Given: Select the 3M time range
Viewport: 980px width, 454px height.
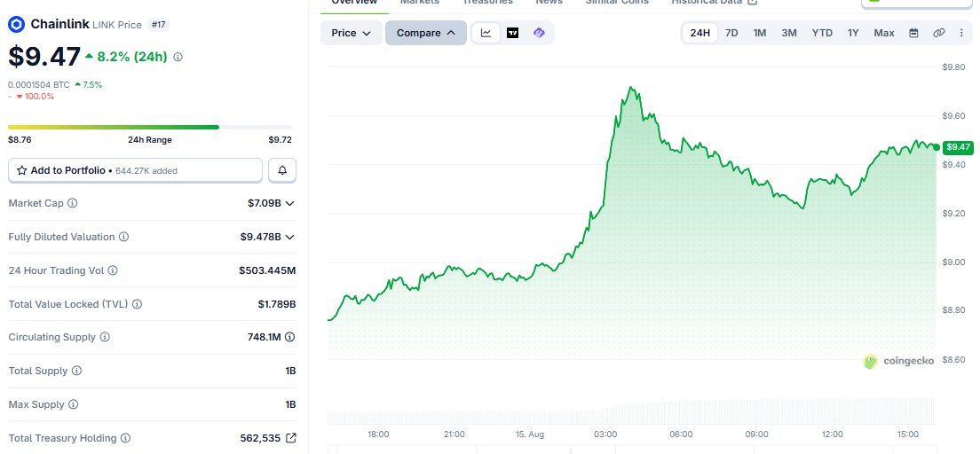Looking at the screenshot, I should (x=789, y=33).
